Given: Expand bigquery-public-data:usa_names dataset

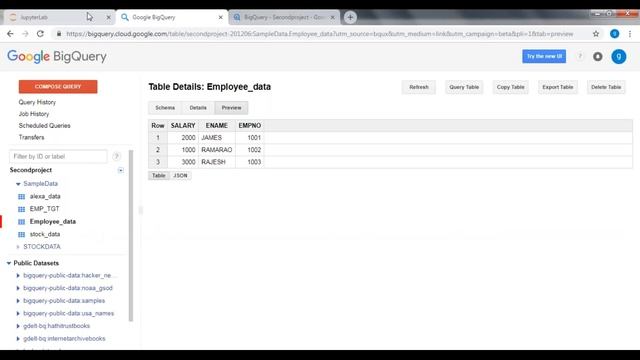Looking at the screenshot, I should point(18,313).
